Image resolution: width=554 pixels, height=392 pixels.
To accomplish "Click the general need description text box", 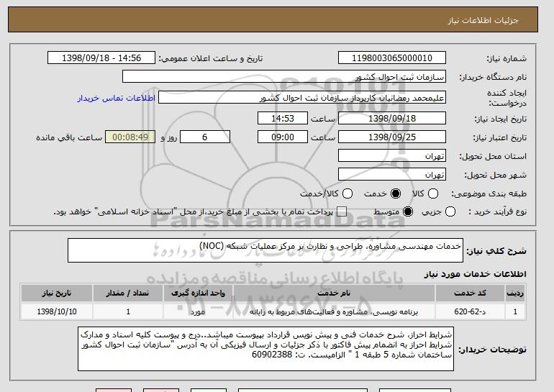I will 265,250.
